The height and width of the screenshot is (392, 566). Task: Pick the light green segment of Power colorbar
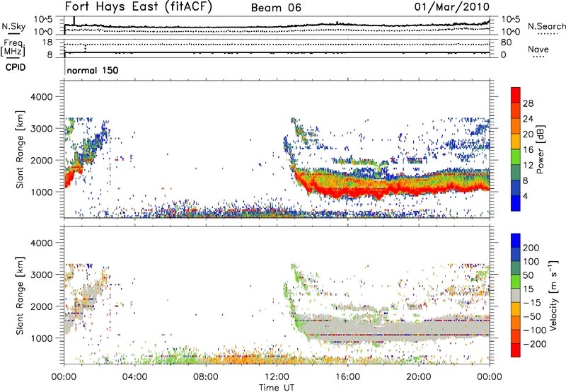[516, 157]
